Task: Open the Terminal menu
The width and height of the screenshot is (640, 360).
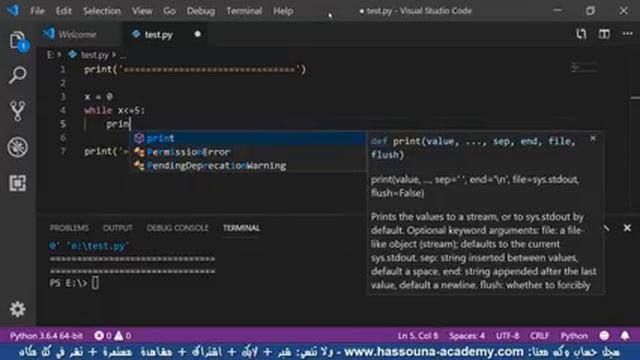Action: click(x=244, y=11)
